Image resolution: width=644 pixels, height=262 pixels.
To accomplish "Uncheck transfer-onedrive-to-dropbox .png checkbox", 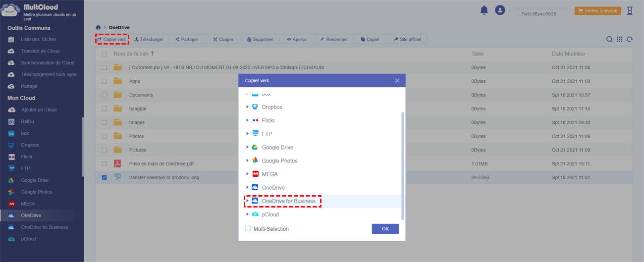I will point(104,177).
